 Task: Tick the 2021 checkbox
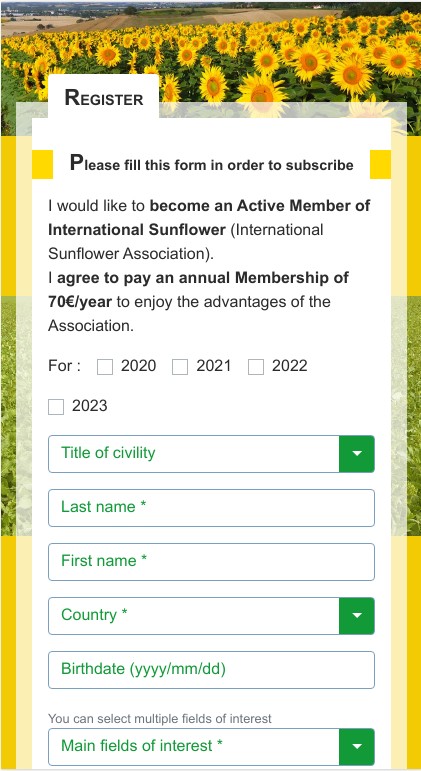pyautogui.click(x=180, y=367)
